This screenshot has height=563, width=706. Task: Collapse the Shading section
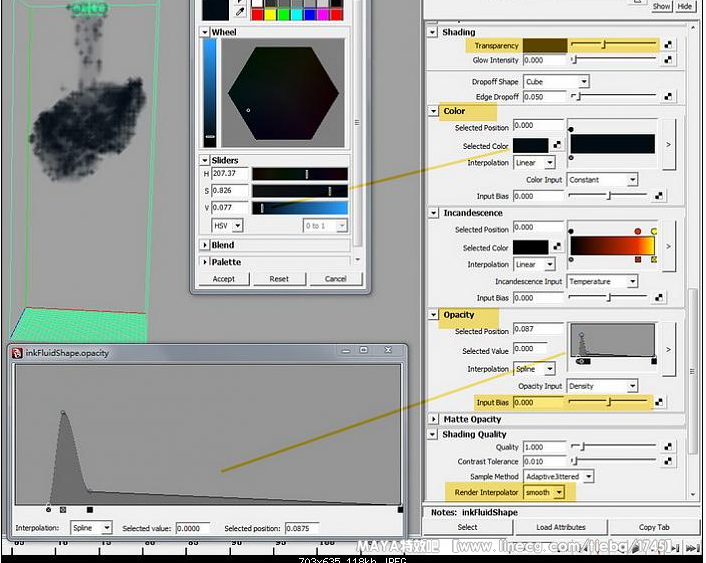coord(434,32)
